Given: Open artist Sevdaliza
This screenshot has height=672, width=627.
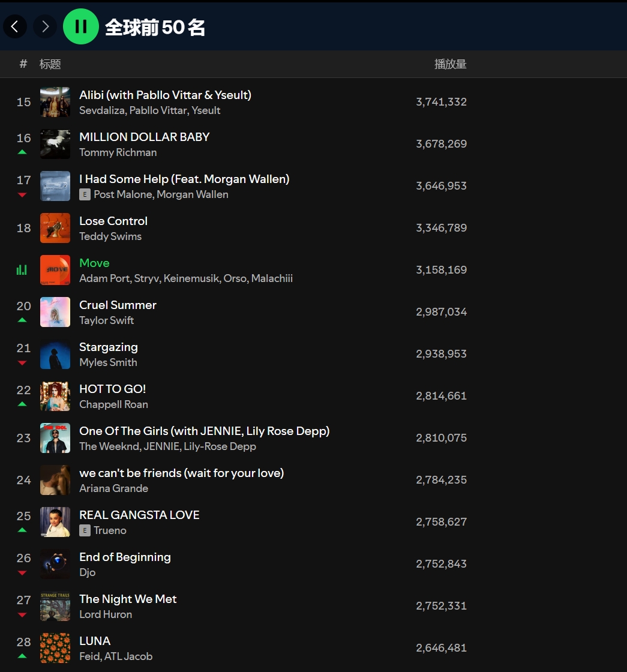Looking at the screenshot, I should pos(102,110).
